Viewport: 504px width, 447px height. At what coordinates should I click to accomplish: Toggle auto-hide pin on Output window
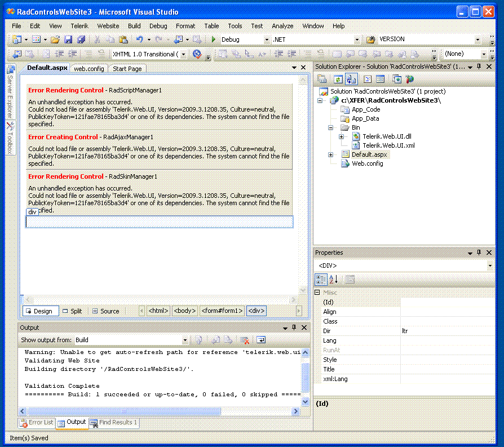[294, 327]
